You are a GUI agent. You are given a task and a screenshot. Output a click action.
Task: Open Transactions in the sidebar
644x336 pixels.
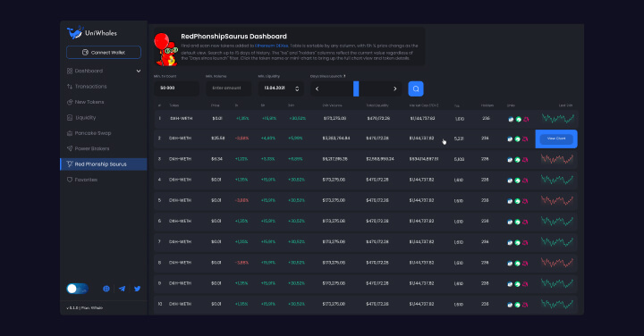point(90,87)
